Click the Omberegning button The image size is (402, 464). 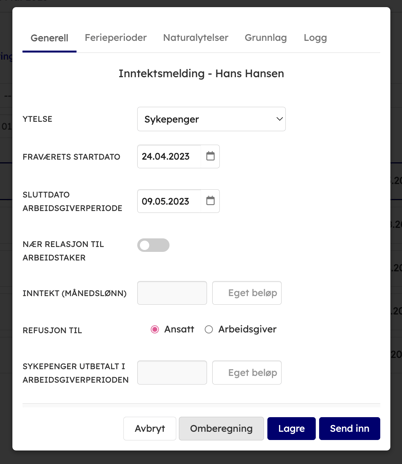pyautogui.click(x=221, y=429)
